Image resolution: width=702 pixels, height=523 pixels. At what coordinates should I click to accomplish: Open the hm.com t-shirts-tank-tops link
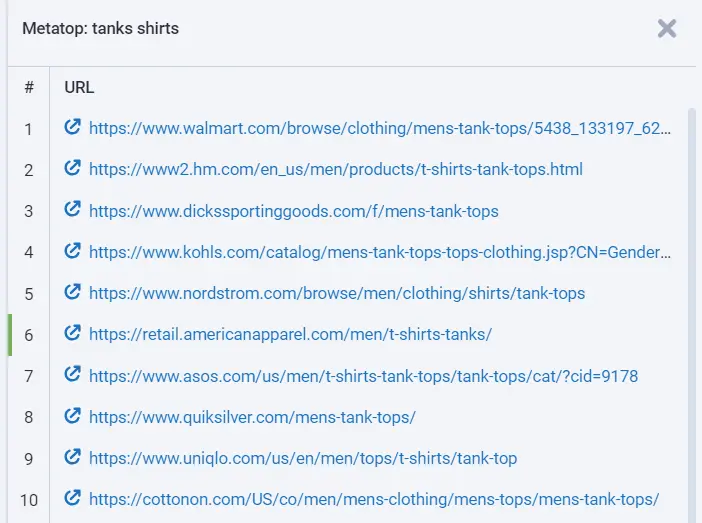click(x=336, y=170)
